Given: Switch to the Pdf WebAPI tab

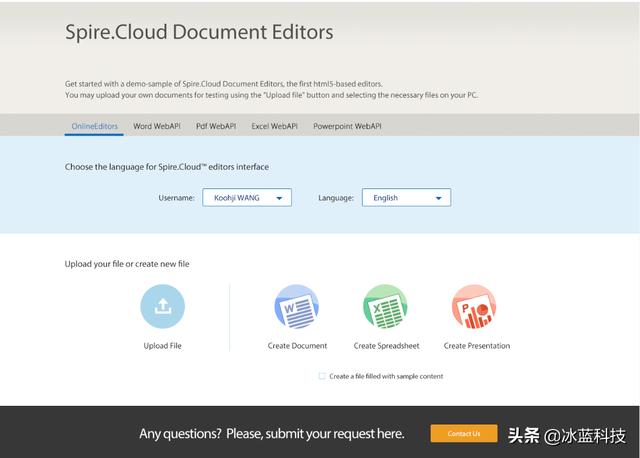Looking at the screenshot, I should (x=216, y=126).
